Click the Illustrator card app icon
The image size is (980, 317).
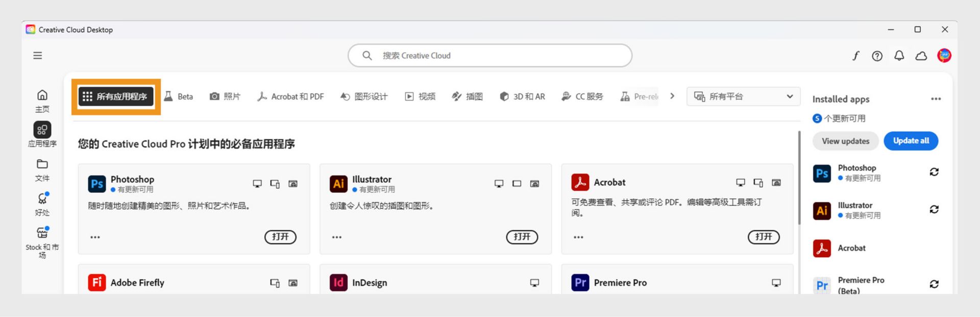click(338, 184)
